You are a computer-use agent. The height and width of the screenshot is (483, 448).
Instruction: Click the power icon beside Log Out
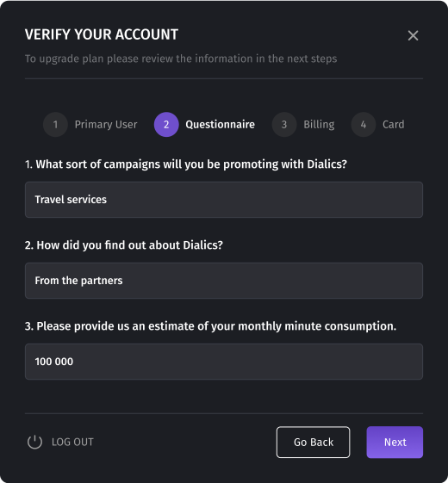[x=34, y=442]
